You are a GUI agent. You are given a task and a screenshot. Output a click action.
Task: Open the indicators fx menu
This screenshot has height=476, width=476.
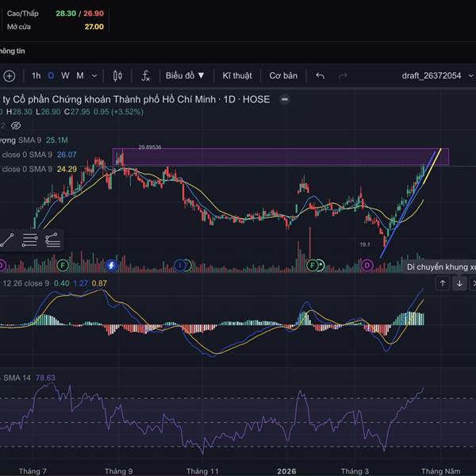(146, 76)
